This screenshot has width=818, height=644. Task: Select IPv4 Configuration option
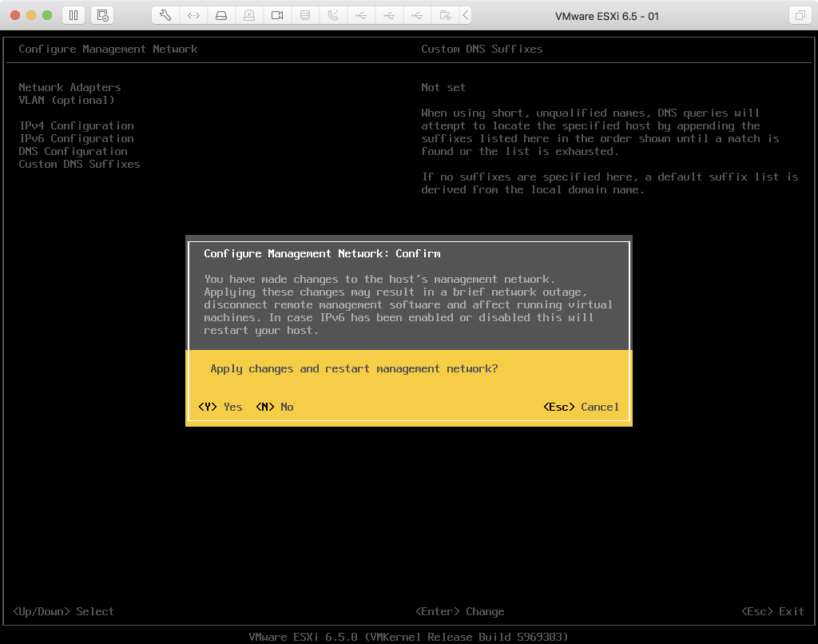click(x=76, y=125)
